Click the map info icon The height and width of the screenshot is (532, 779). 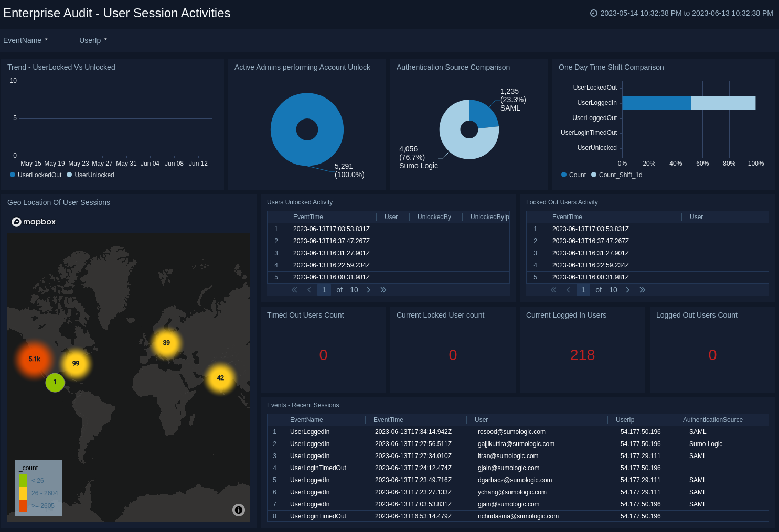(239, 510)
